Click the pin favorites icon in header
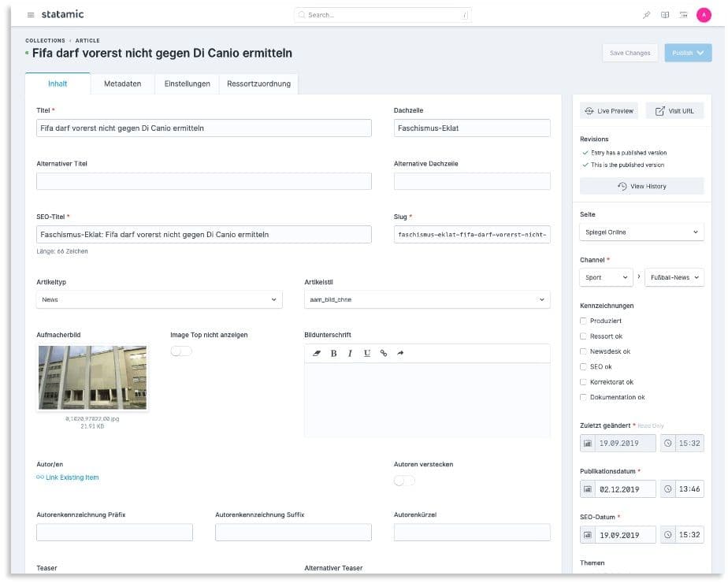Screen dimensions: 728x583 tap(646, 15)
